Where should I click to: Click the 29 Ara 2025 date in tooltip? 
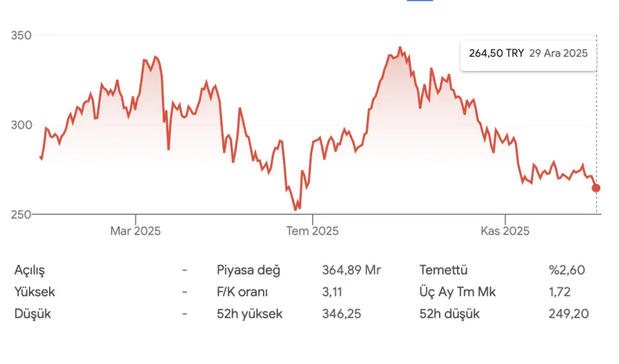(558, 53)
